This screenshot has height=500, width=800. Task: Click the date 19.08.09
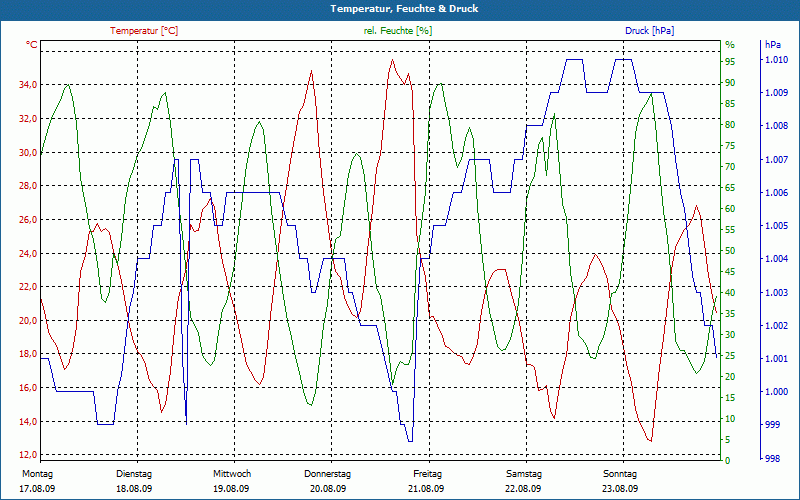coord(231,489)
